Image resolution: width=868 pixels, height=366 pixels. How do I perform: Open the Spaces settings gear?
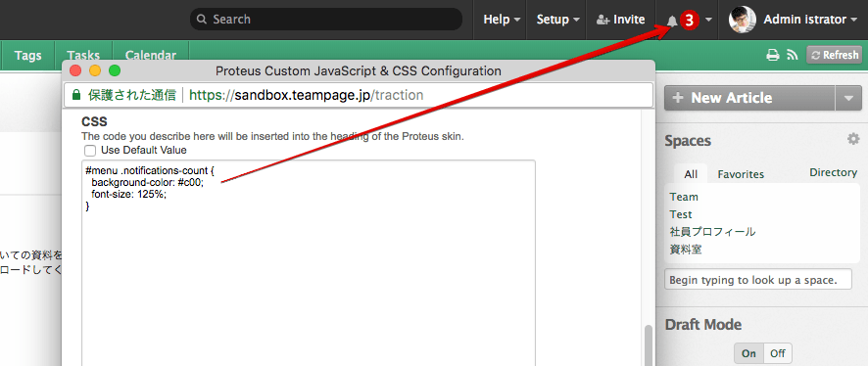point(853,139)
